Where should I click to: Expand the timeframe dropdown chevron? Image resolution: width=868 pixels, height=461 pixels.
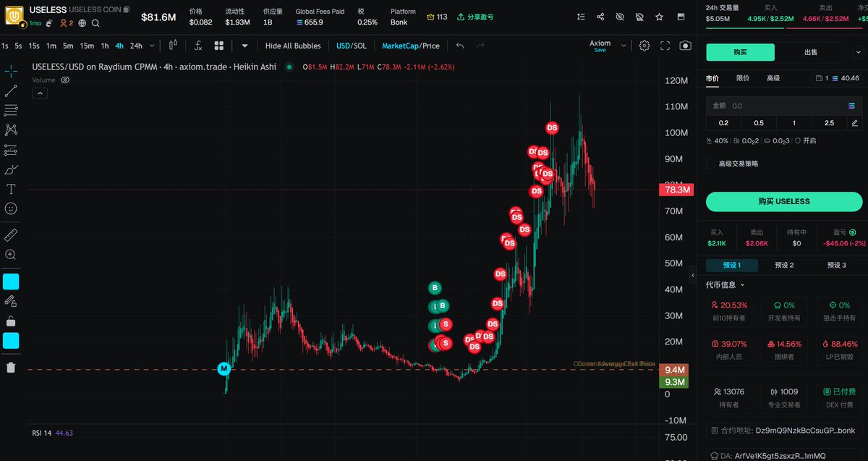tap(151, 46)
